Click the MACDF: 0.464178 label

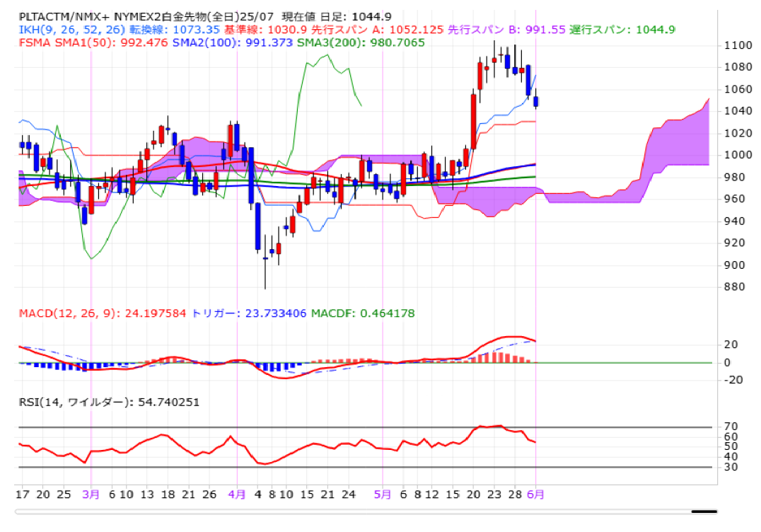coord(363,313)
